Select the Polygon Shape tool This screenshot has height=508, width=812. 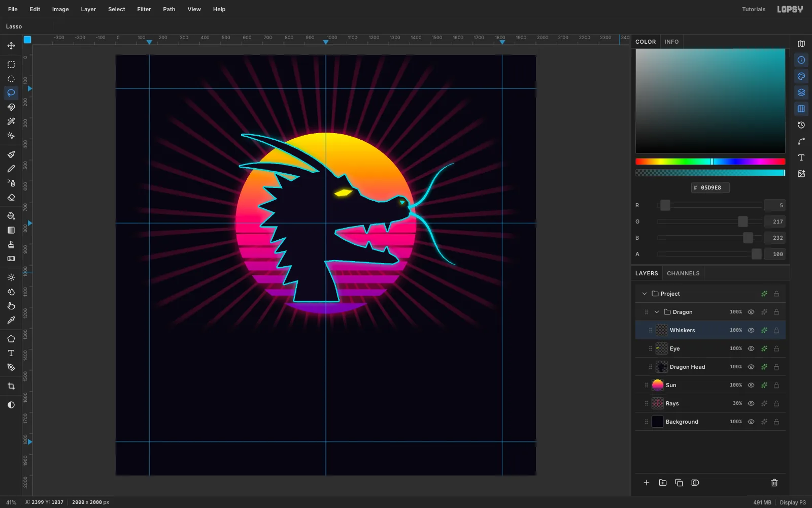click(x=11, y=339)
